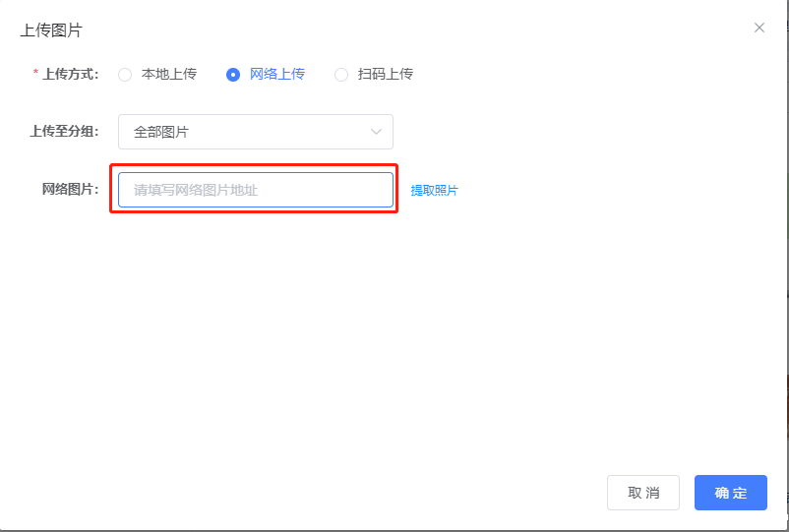Select the 本地上传 radio button
Viewport: 789px width, 532px height.
coord(125,75)
